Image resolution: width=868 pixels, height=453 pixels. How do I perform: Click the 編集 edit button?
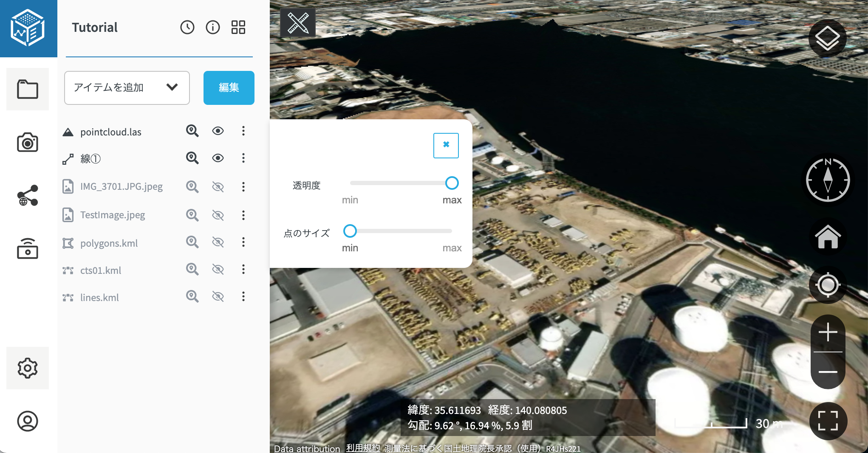[x=229, y=87]
